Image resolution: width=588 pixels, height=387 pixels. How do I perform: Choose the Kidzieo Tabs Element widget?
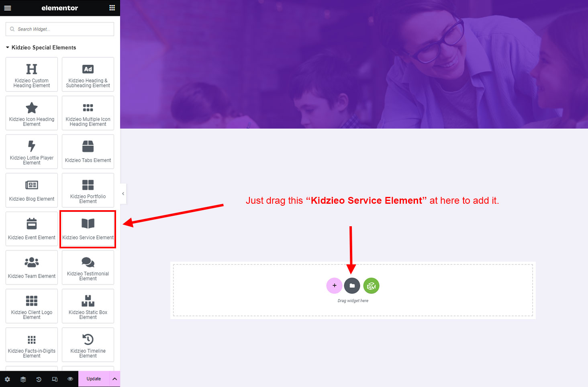(x=88, y=152)
